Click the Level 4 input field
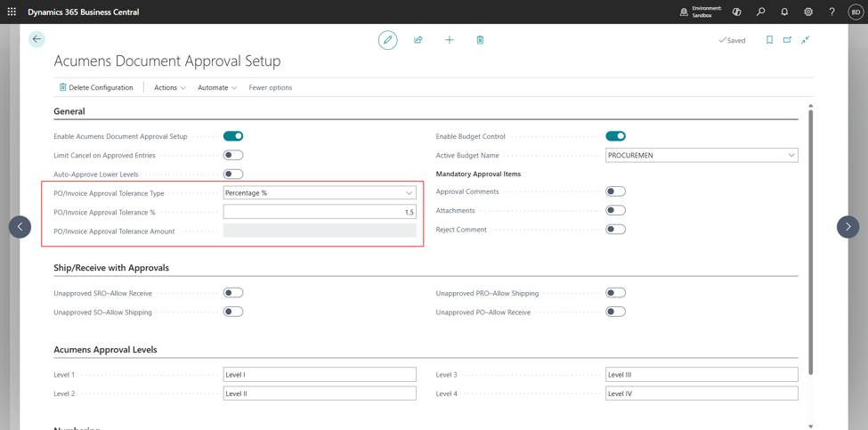The image size is (868, 430). (702, 393)
